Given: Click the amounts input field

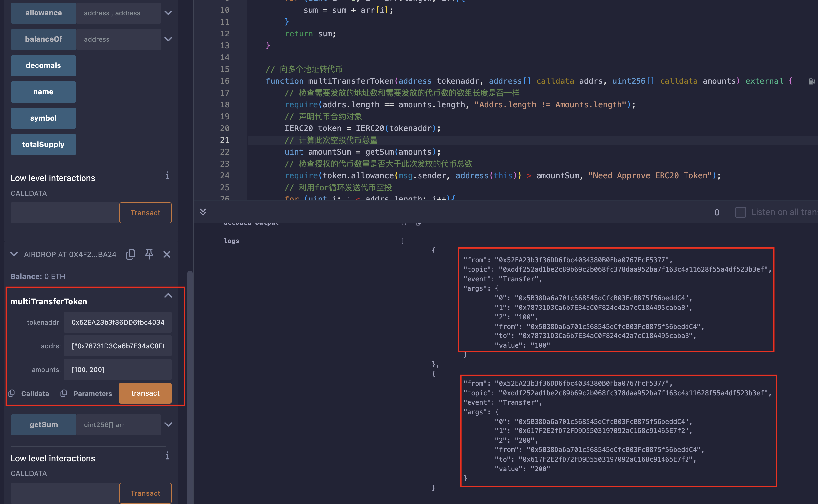Looking at the screenshot, I should tap(117, 370).
